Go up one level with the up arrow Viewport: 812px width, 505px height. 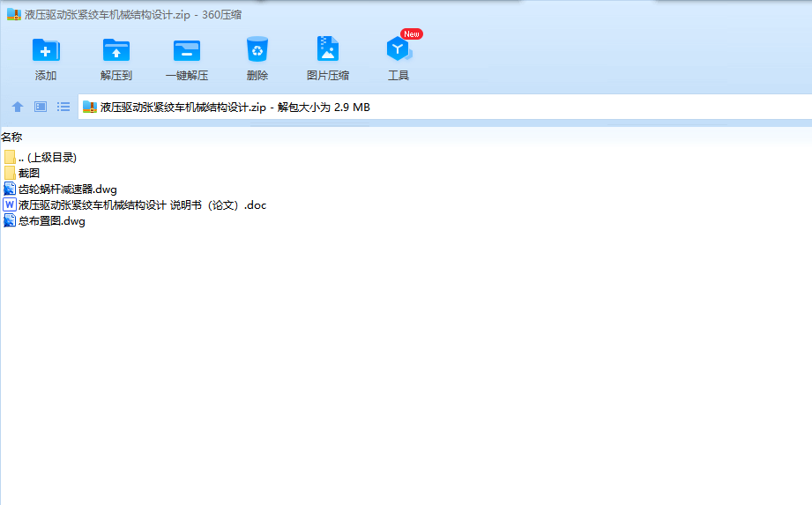point(18,107)
